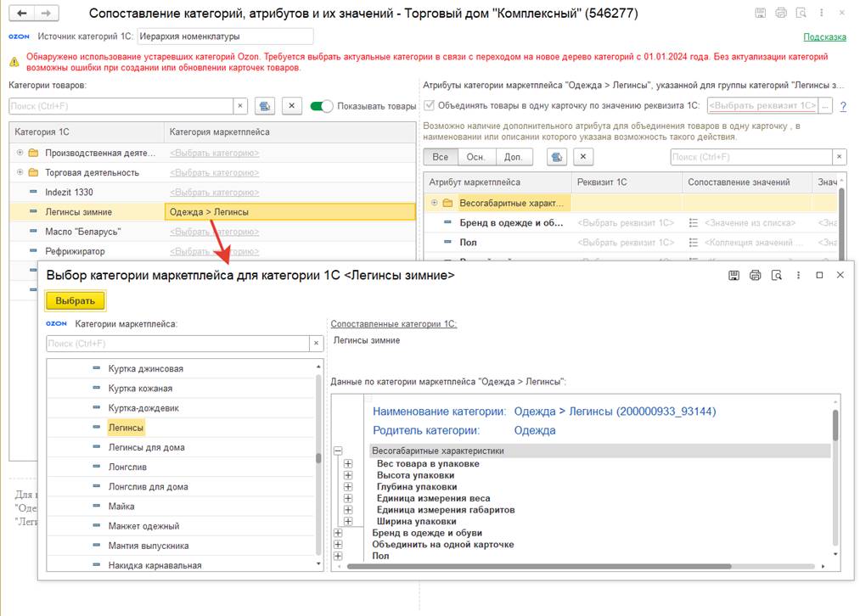Click the Выбрать реквизит 1С dropdown field

(763, 106)
